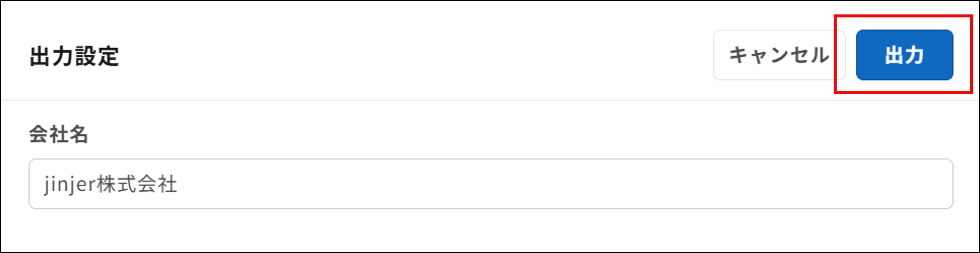
Task: Click the label above the company field
Action: (59, 134)
